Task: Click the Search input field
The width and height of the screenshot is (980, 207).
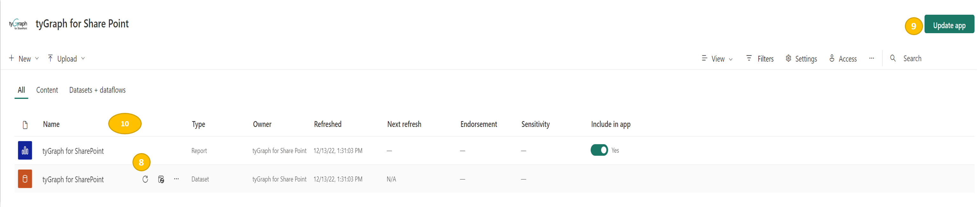Action: [928, 59]
